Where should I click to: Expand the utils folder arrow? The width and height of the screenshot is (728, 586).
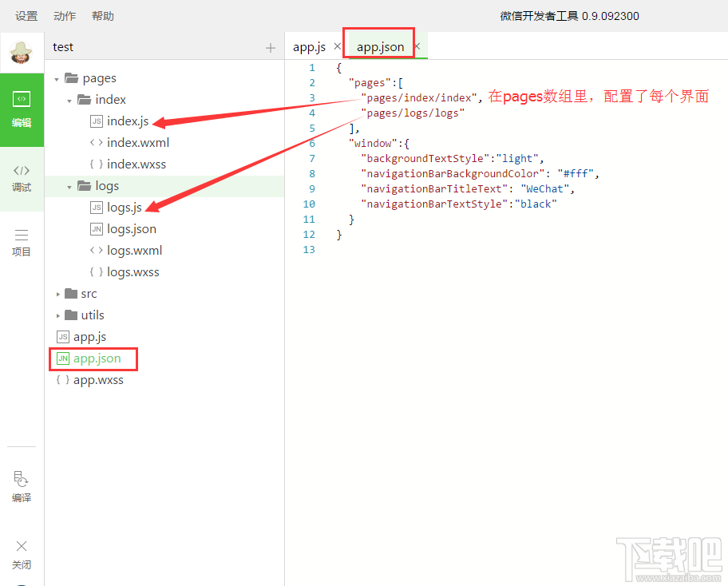[58, 315]
